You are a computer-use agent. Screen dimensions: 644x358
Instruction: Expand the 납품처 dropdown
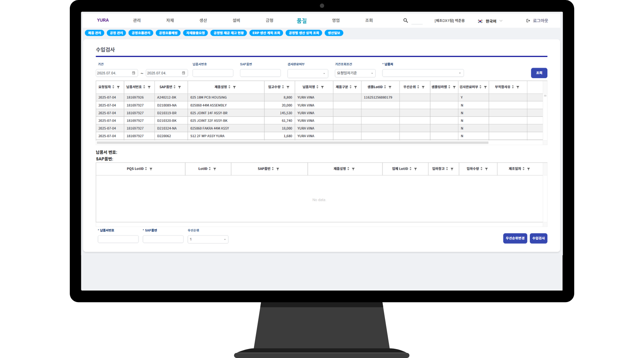point(423,73)
